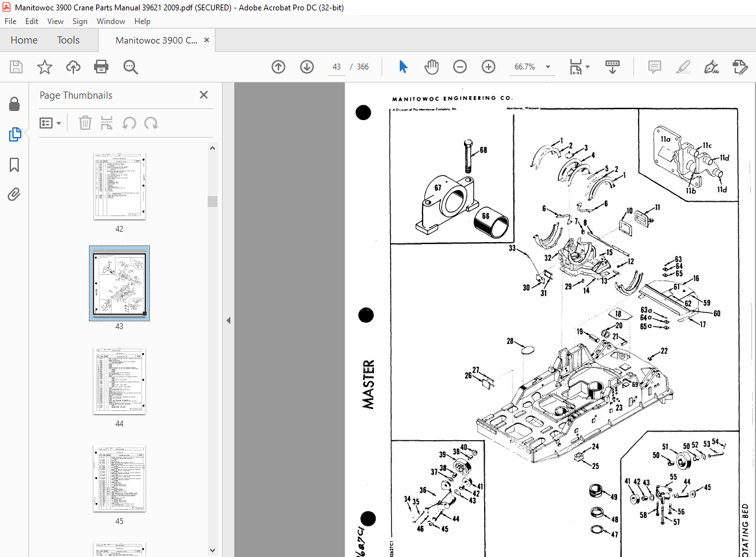This screenshot has width=756, height=557.
Task: Open the Window menu
Action: click(111, 21)
